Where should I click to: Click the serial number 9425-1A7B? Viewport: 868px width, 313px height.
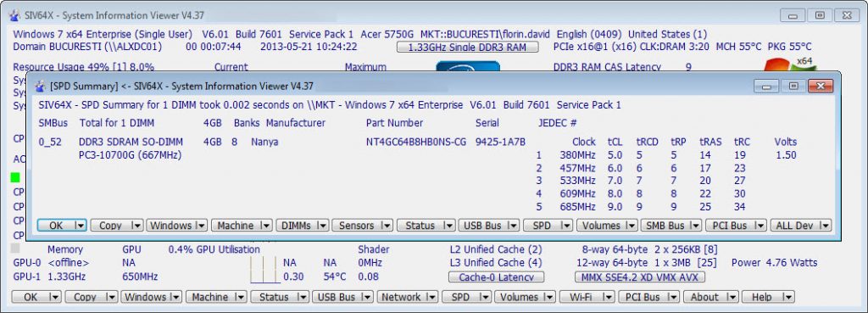[x=500, y=143]
